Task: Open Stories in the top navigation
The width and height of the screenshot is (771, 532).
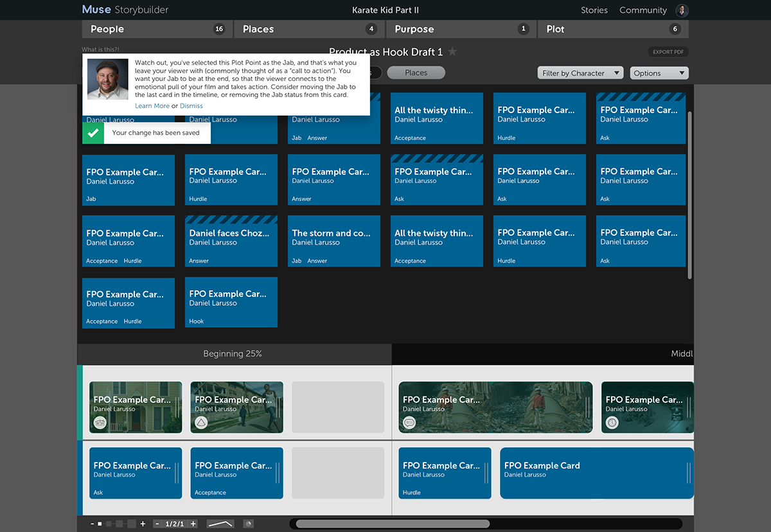Action: coord(594,10)
